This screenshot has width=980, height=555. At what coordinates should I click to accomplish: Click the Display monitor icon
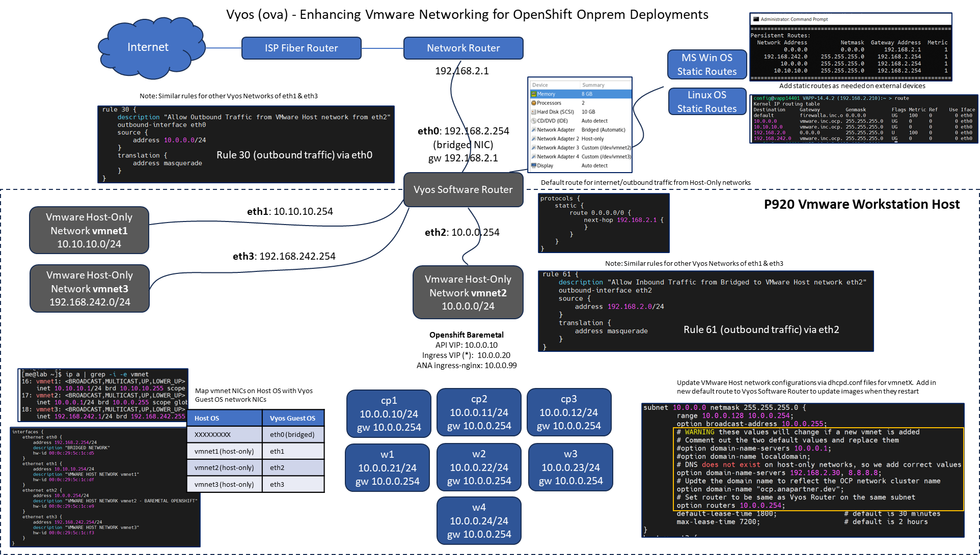[534, 165]
